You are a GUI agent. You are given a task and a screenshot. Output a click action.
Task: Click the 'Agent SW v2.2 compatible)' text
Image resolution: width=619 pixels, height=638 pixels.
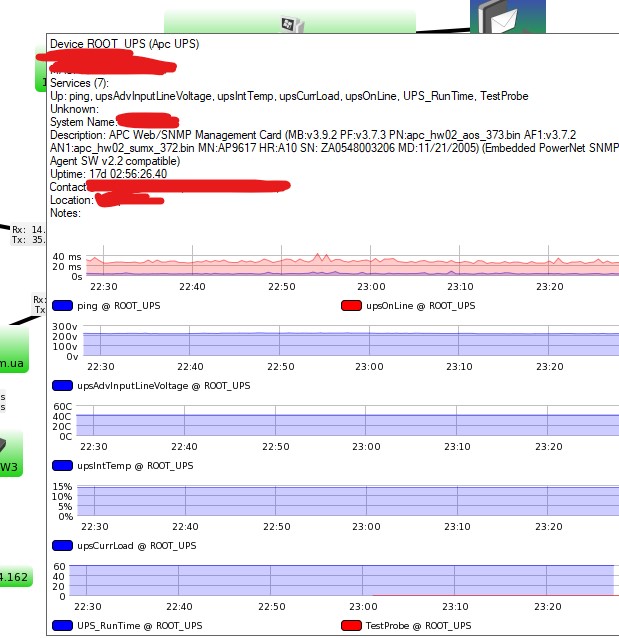(x=115, y=161)
